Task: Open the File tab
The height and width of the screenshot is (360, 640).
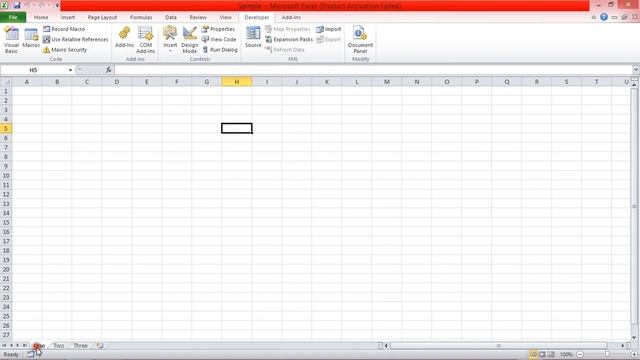Action: (x=13, y=17)
